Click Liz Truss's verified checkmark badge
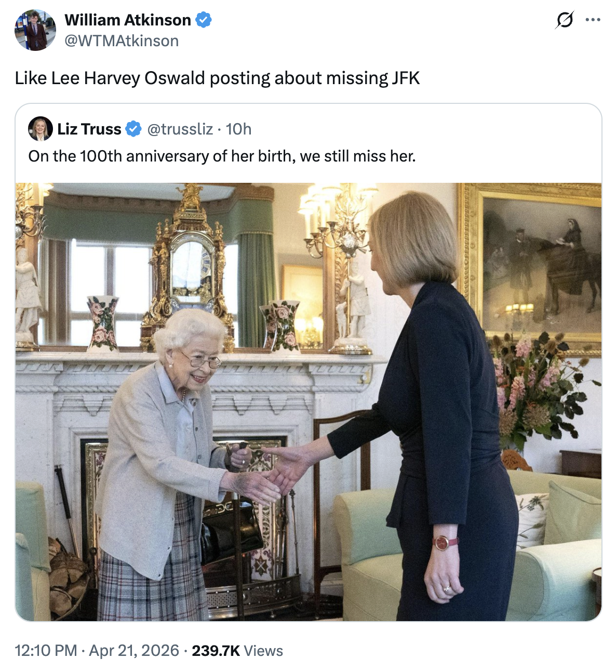The height and width of the screenshot is (672, 616). pyautogui.click(x=133, y=129)
